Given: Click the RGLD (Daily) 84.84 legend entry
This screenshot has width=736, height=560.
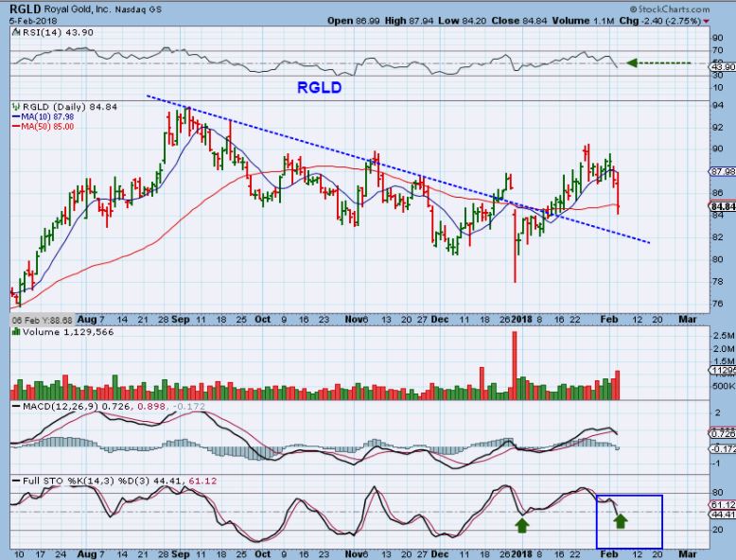Looking at the screenshot, I should 70,107.
